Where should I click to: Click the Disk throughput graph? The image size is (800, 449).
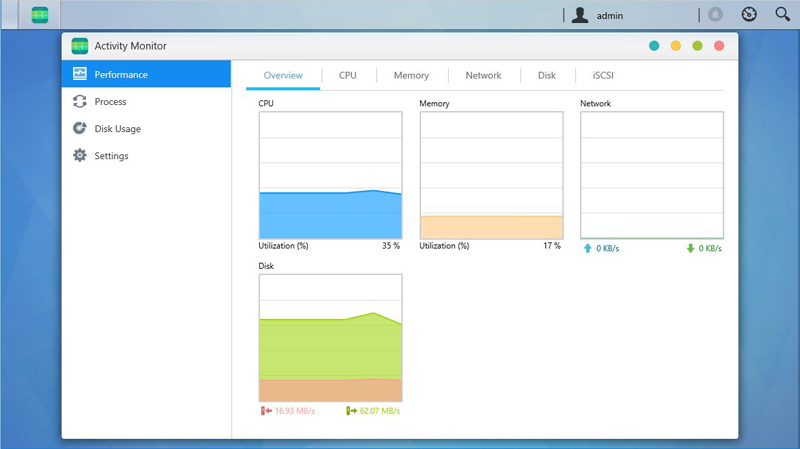click(330, 338)
